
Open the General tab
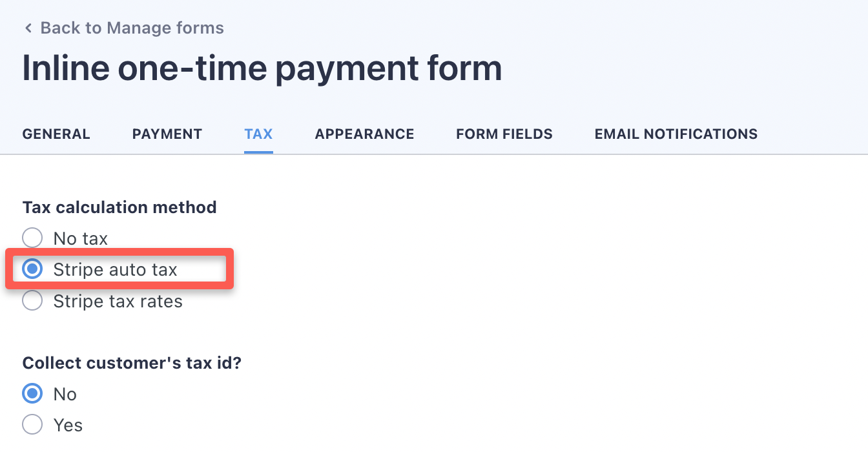pos(56,134)
